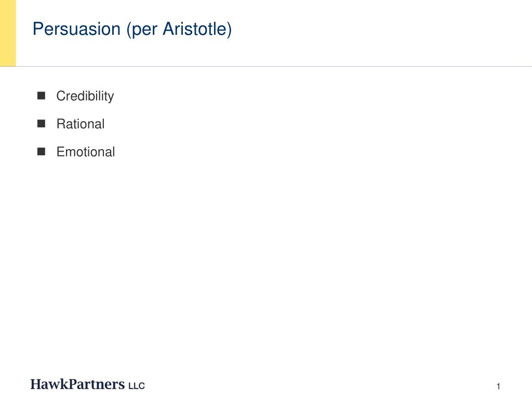Click the Hawk portion of the footer logo

coord(49,384)
